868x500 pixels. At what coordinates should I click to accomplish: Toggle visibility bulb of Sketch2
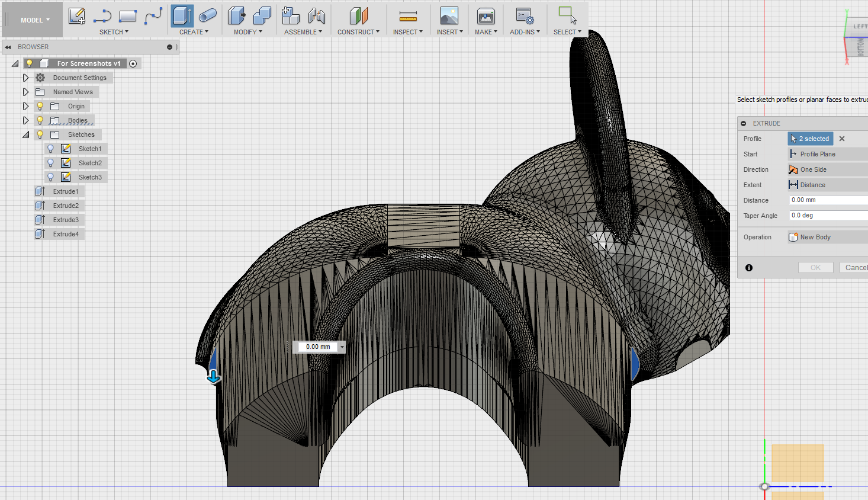51,163
